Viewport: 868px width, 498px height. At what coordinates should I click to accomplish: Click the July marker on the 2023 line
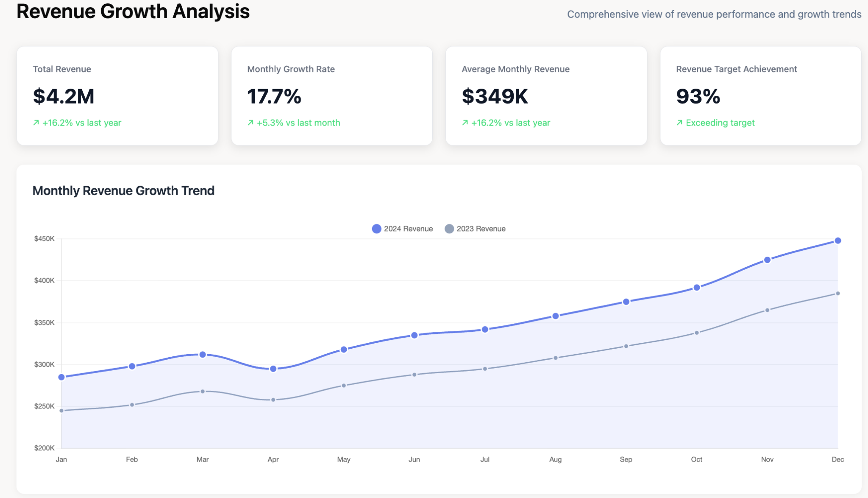click(x=485, y=368)
